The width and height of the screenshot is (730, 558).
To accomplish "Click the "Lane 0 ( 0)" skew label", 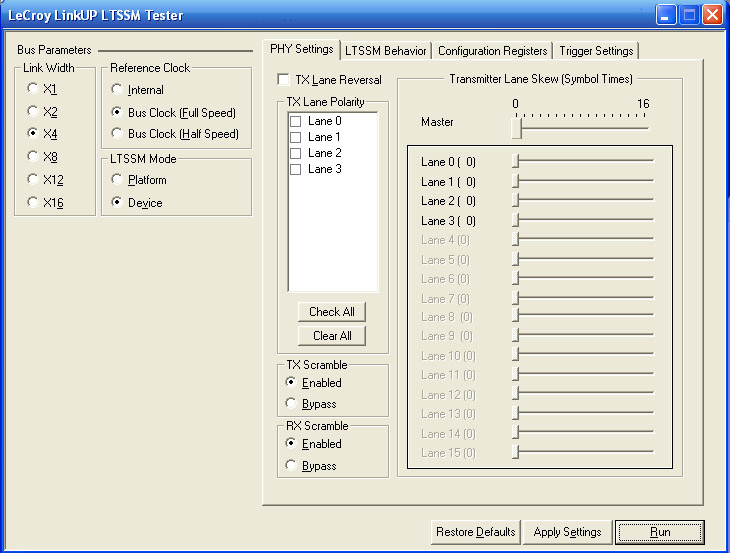I will pyautogui.click(x=448, y=162).
